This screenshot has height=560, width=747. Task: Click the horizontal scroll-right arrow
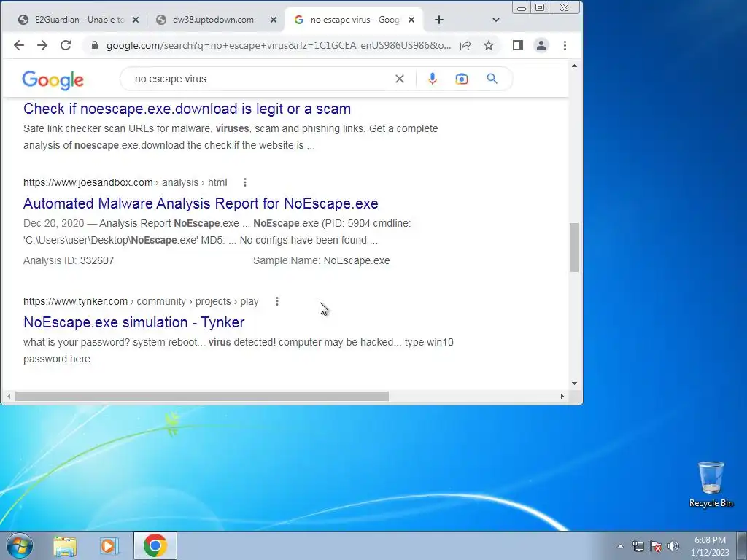pyautogui.click(x=562, y=396)
